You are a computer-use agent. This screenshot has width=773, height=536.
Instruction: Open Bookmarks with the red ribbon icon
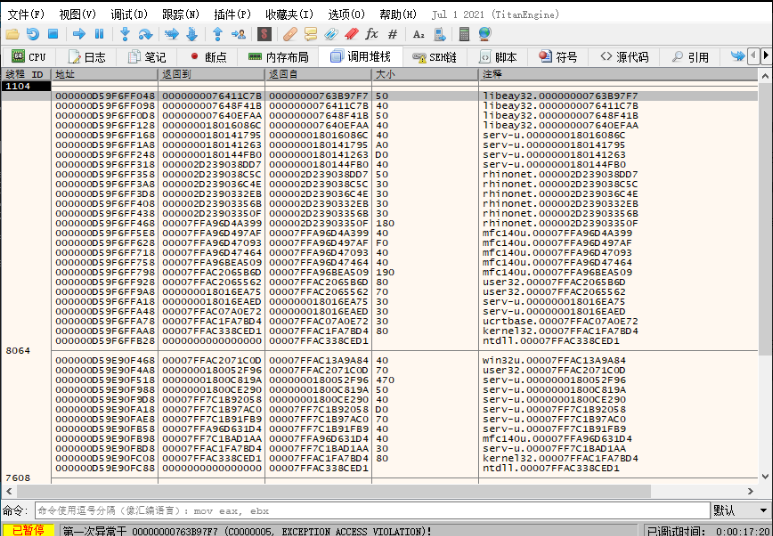(x=351, y=34)
